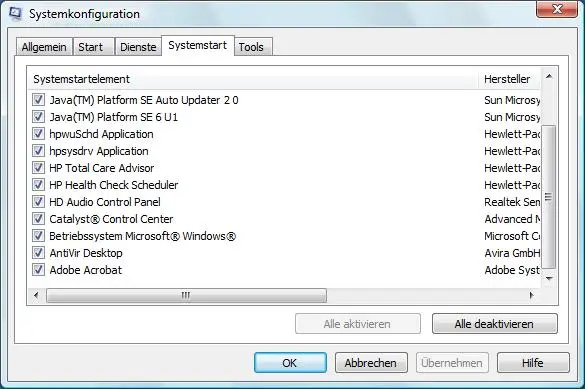
Task: Select the 'Catalyst® Control Center' row text
Action: point(111,219)
